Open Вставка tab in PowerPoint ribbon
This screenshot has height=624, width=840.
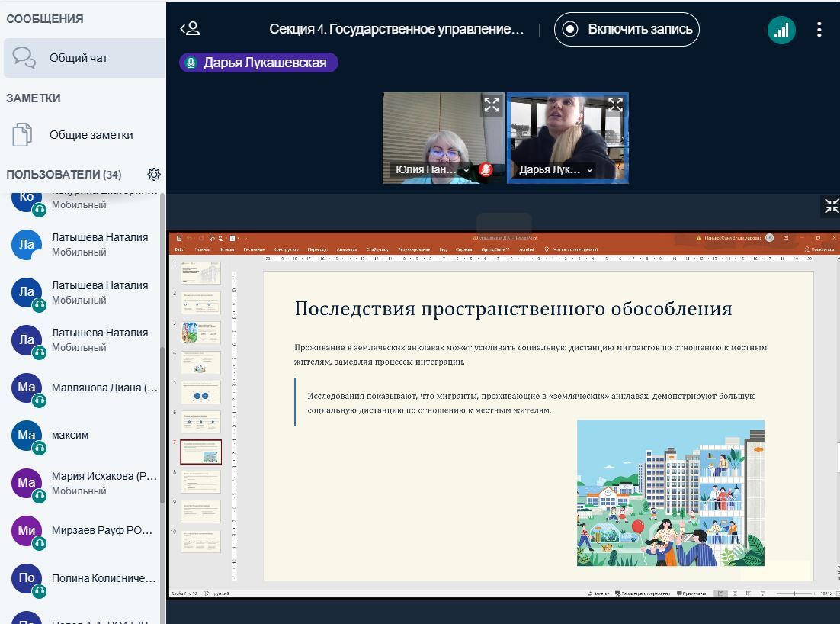[226, 249]
